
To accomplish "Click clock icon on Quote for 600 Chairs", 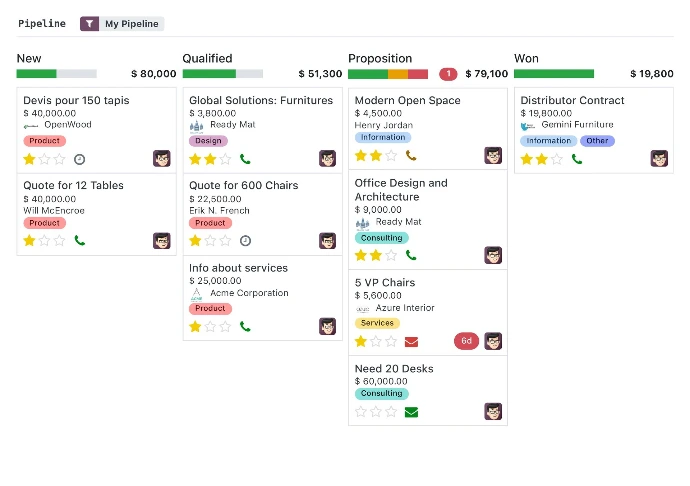I will coord(245,241).
